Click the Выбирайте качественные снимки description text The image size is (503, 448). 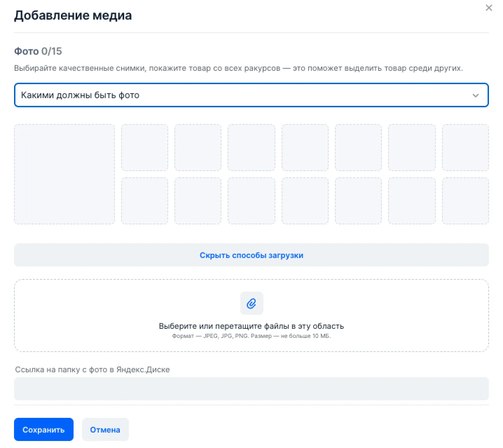point(238,68)
